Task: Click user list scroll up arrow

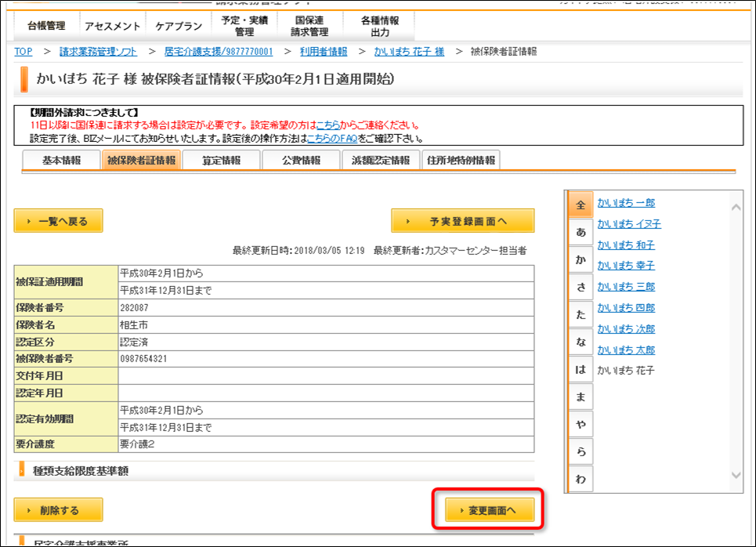Action: (736, 207)
